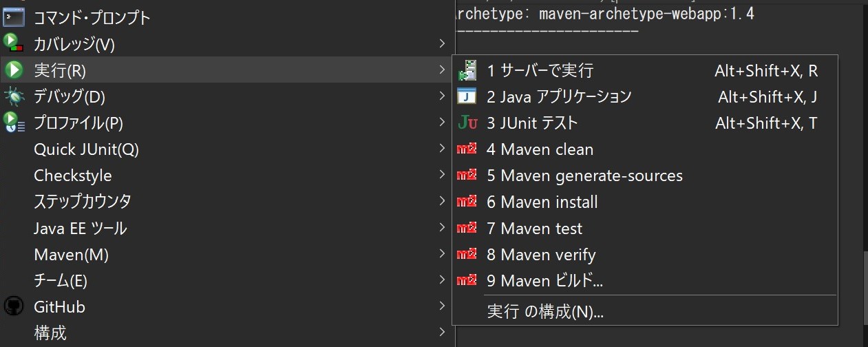The width and height of the screenshot is (868, 347).
Task: Click the m2 icon beside Maven install
Action: 467,202
